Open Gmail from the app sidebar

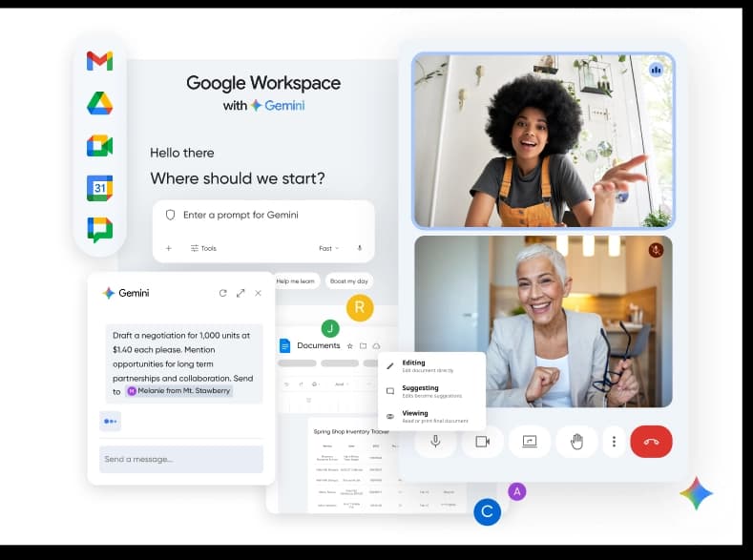click(100, 61)
